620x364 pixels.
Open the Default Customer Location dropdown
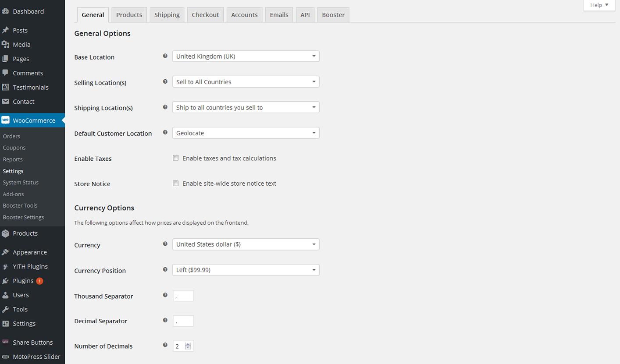[246, 133]
